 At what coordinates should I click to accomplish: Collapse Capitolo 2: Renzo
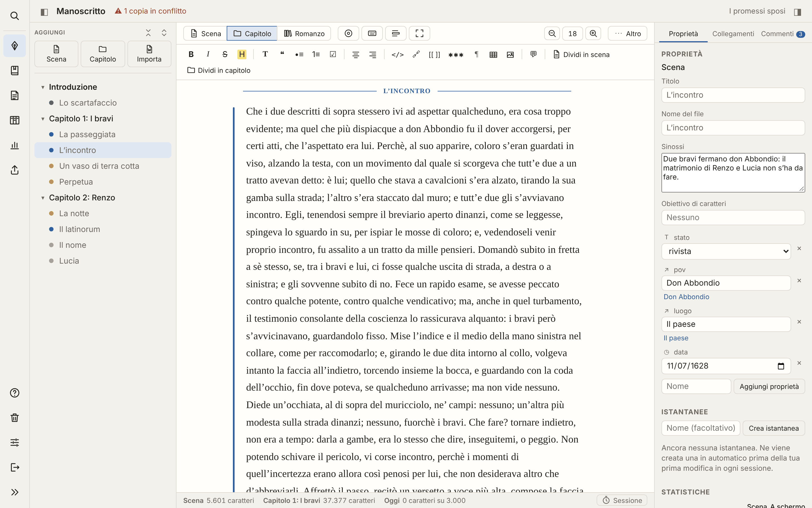(43, 198)
